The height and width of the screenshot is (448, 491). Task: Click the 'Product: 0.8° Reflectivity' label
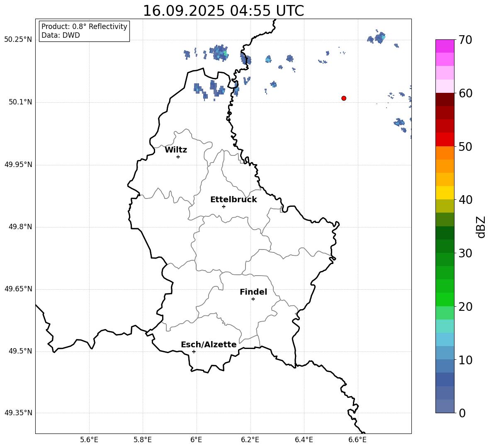pyautogui.click(x=84, y=26)
